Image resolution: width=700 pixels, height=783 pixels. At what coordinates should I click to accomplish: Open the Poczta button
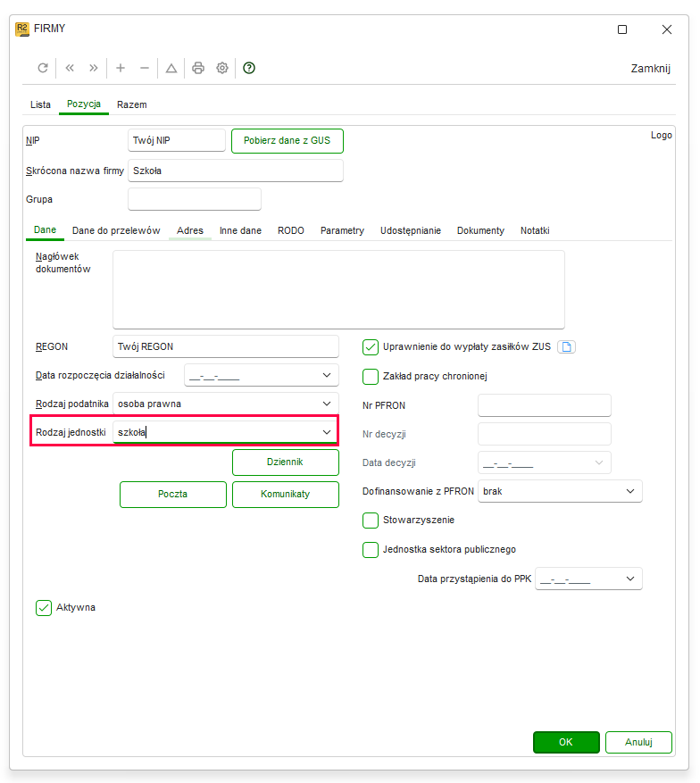[173, 495]
